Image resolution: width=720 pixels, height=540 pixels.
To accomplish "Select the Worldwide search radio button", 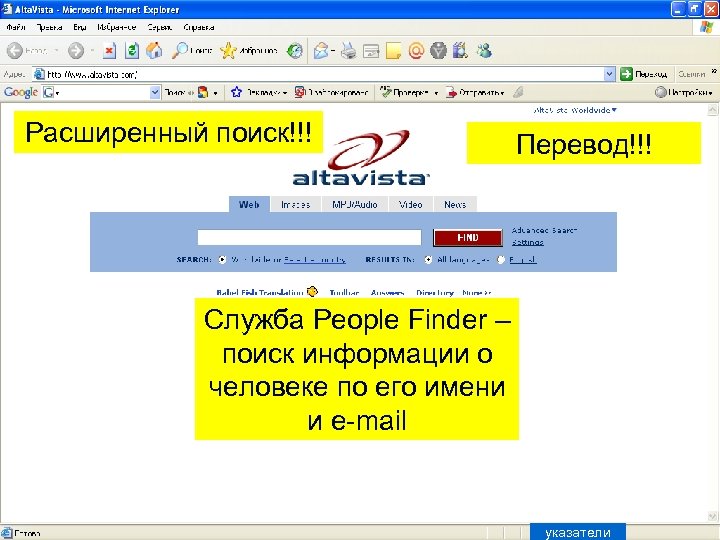I will (x=222, y=259).
